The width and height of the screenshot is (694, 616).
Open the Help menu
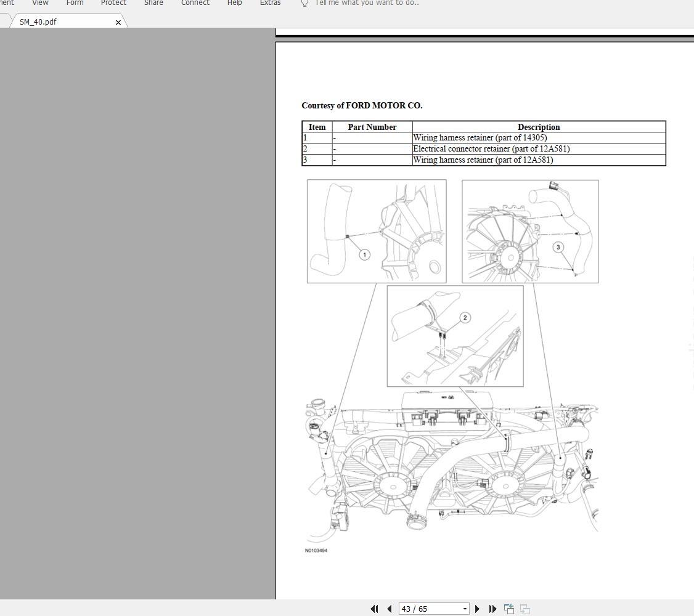click(x=235, y=2)
